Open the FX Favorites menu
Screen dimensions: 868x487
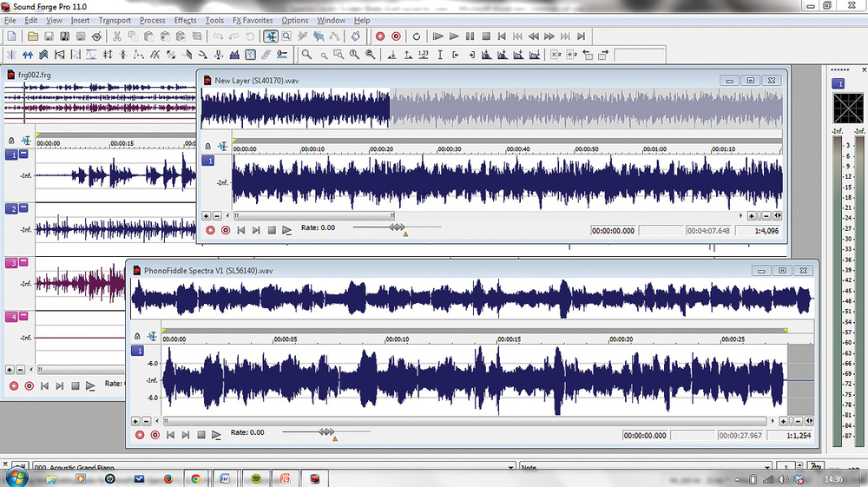pos(253,21)
